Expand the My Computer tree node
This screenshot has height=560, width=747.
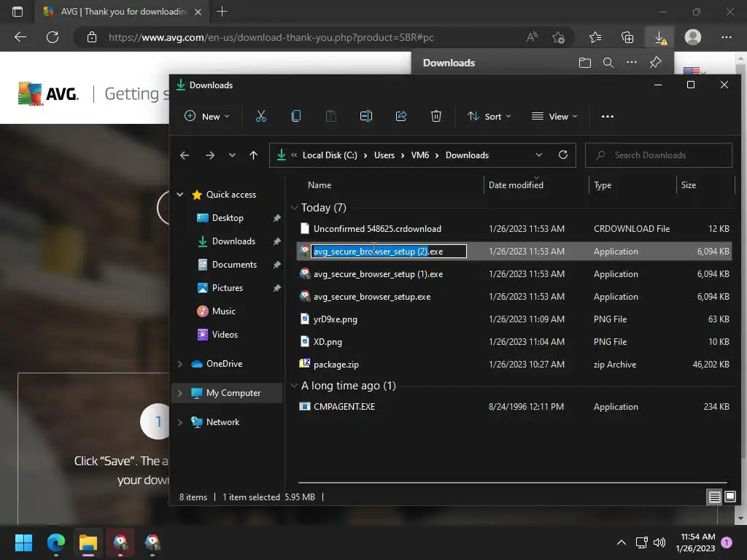click(180, 393)
